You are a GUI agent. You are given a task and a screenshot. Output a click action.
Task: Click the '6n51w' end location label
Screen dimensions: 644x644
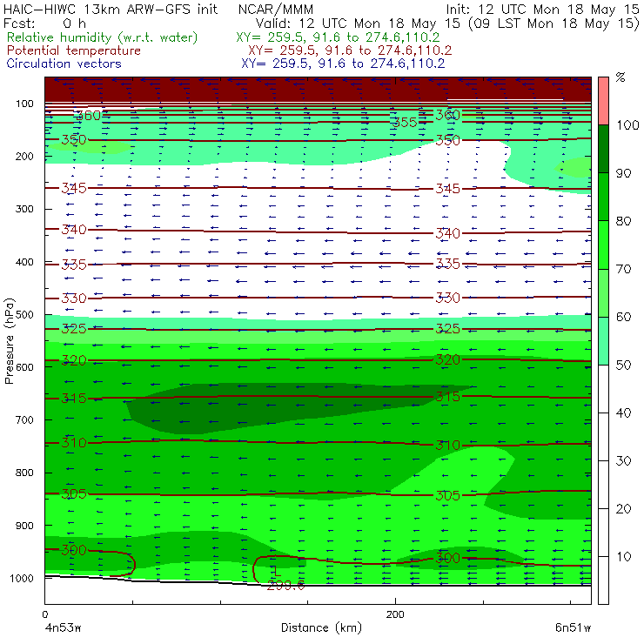[573, 628]
